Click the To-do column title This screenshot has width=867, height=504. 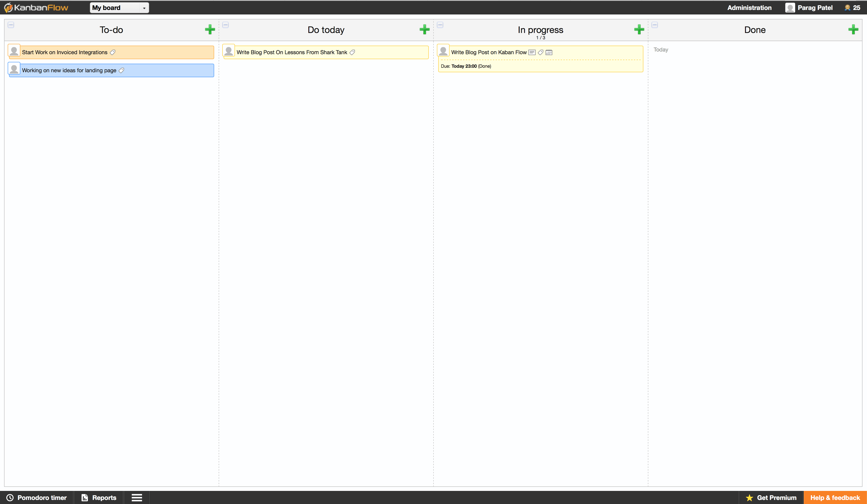111,30
